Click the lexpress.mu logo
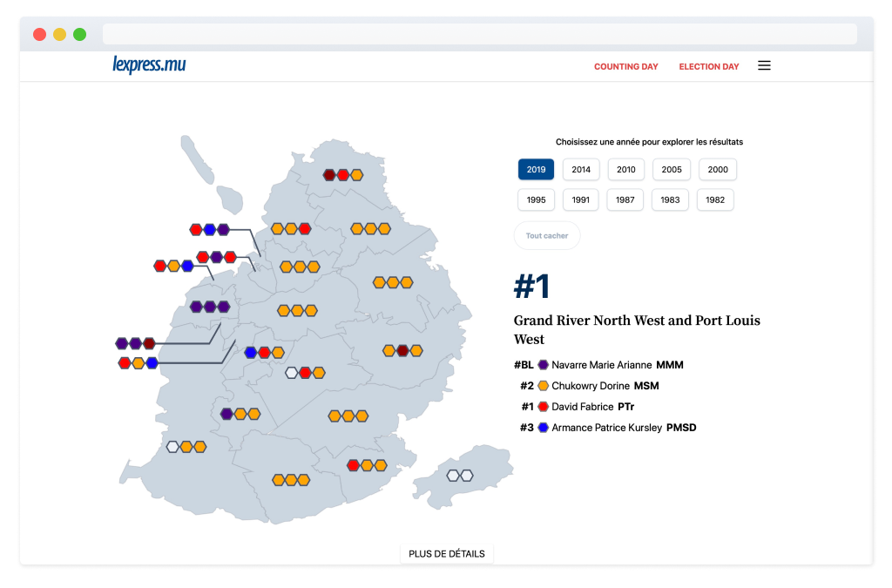This screenshot has height=588, width=892. point(149,65)
